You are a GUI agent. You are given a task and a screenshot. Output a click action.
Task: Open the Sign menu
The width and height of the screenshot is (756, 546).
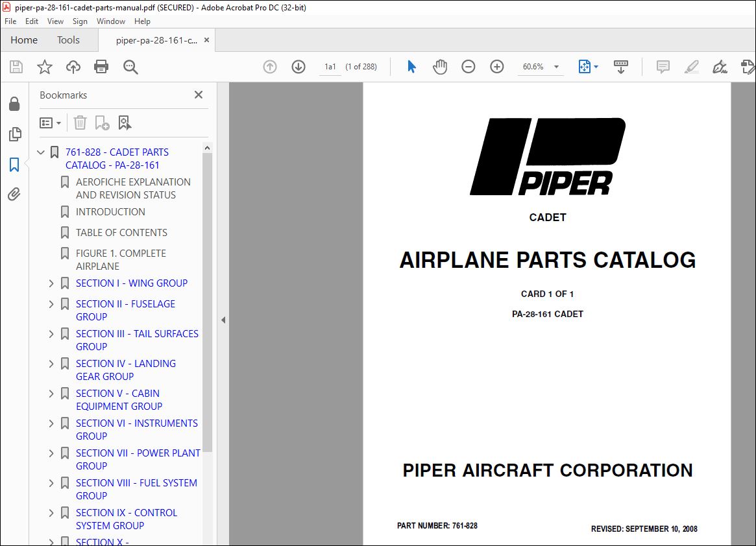(80, 21)
